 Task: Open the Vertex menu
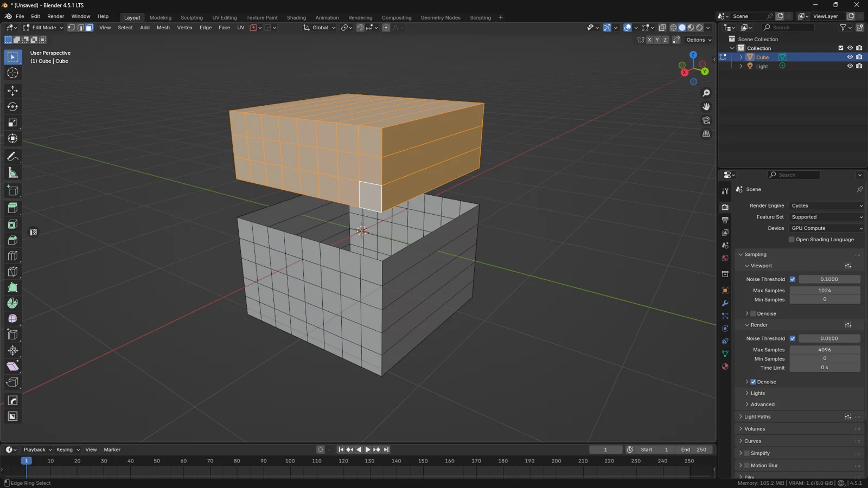184,28
